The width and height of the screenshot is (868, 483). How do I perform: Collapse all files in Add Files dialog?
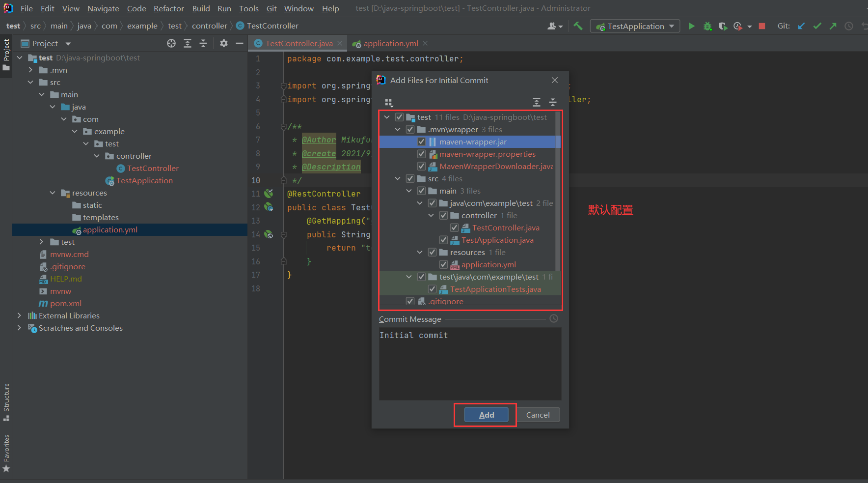point(553,102)
